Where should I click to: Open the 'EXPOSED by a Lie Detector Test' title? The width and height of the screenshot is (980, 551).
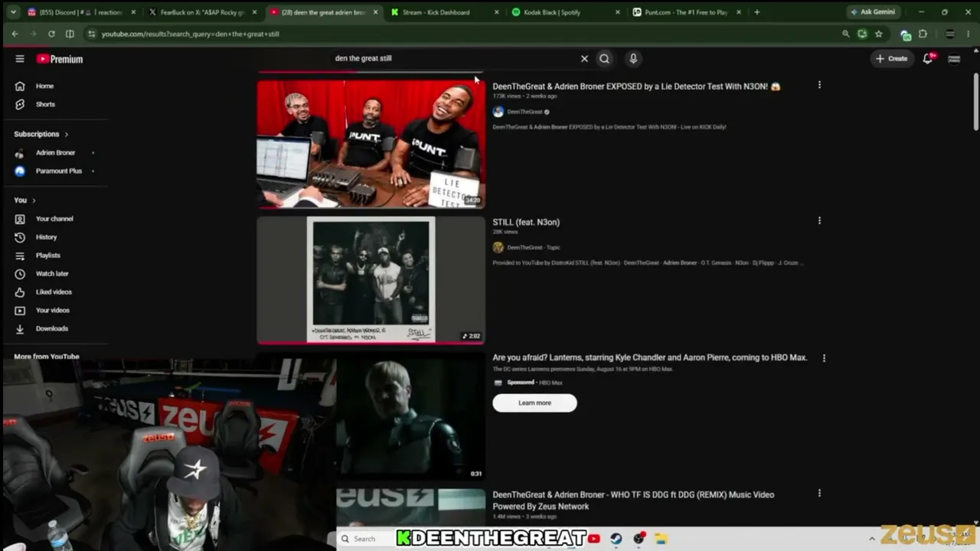click(x=636, y=86)
